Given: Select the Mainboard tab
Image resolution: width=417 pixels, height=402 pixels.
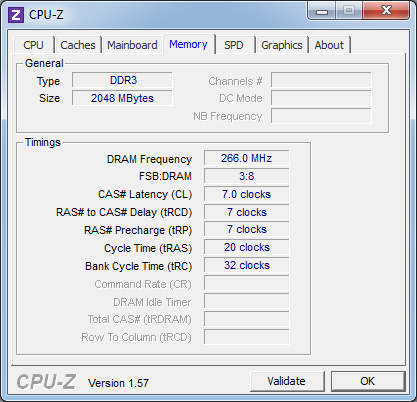Looking at the screenshot, I should [132, 45].
